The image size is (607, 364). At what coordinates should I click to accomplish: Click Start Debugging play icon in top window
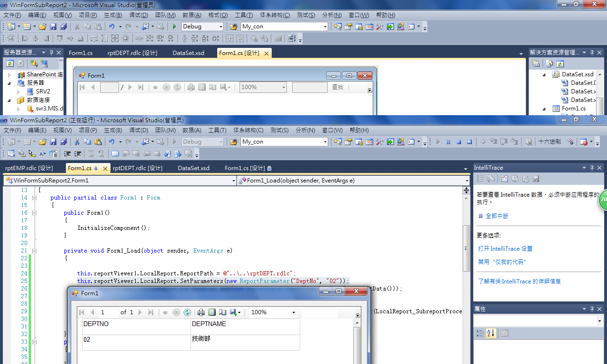click(175, 27)
